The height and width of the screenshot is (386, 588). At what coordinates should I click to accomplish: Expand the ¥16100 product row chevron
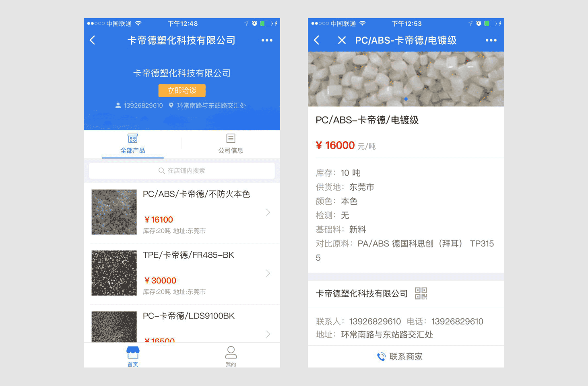click(268, 212)
